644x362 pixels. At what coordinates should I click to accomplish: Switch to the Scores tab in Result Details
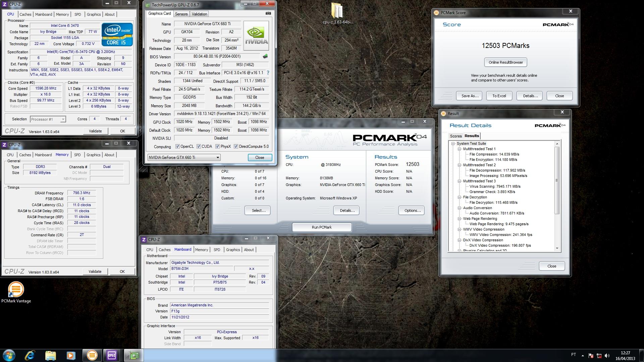coord(455,136)
